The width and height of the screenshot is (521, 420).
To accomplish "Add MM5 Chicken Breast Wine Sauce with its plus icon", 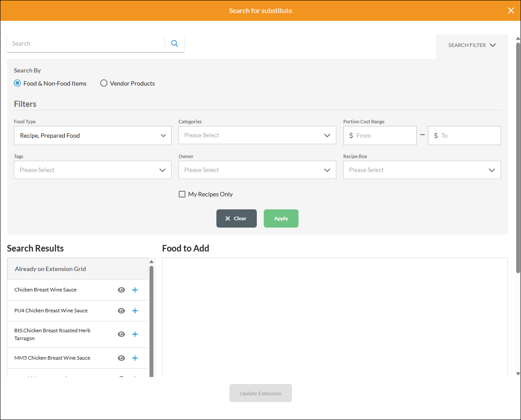I will coord(135,358).
